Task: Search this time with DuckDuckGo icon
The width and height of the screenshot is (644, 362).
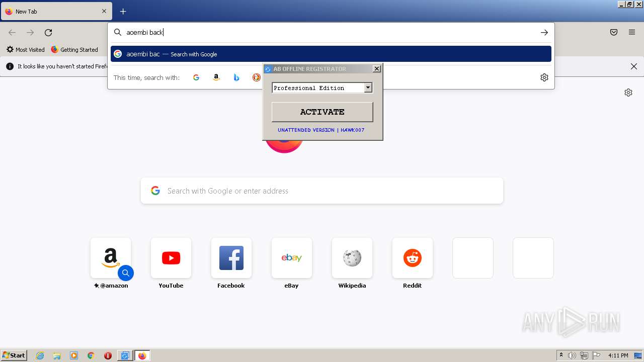Action: [x=257, y=77]
